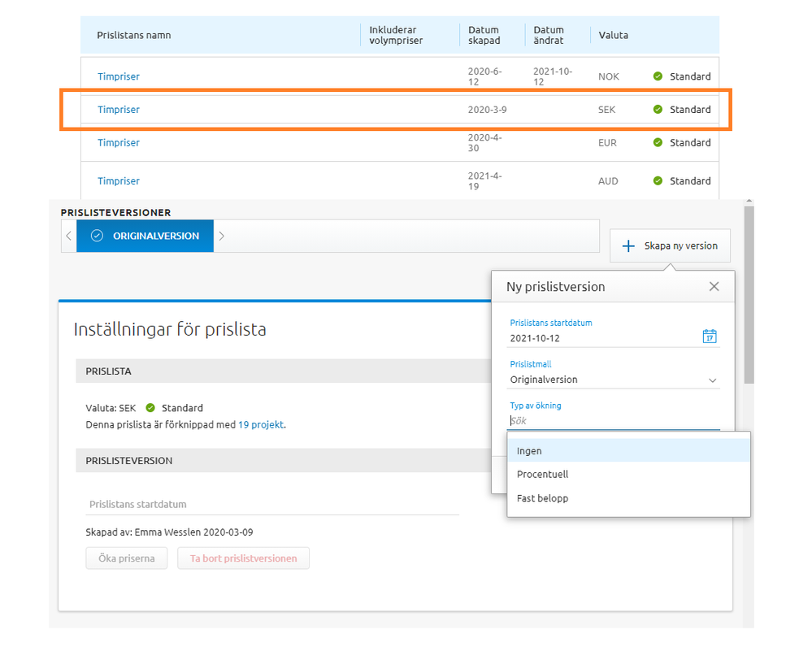
Task: Click the green Standard icon beside Valuta: SEK
Action: 150,408
